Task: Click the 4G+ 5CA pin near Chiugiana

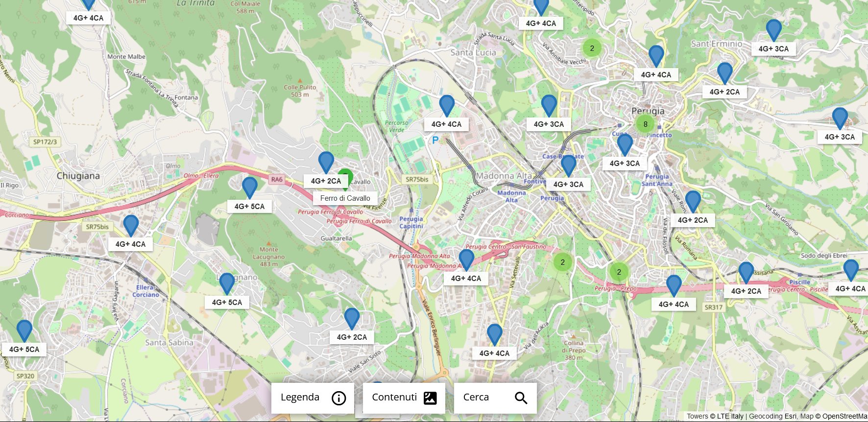Action: coord(249,188)
